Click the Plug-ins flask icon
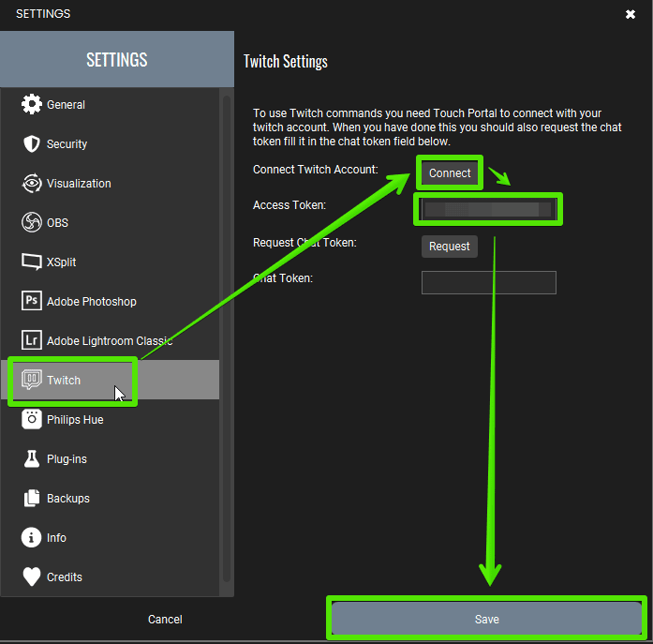This screenshot has height=644, width=653. pyautogui.click(x=32, y=458)
